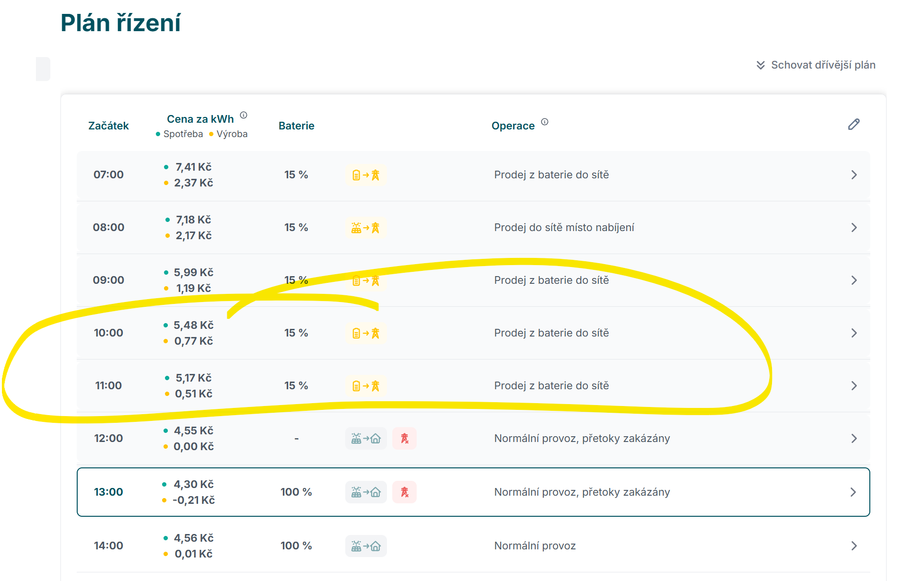Click Normální provoz text at 14:00
The image size is (924, 581).
coord(535,546)
